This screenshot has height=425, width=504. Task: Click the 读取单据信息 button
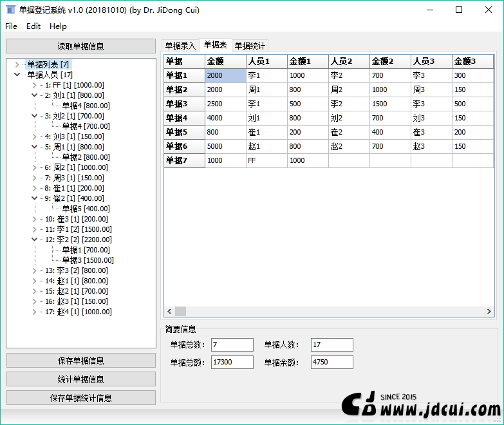pos(81,46)
